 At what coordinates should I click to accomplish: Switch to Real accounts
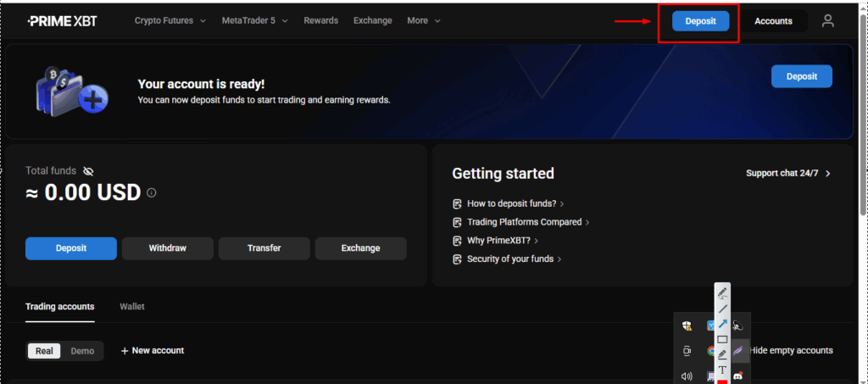(x=44, y=351)
